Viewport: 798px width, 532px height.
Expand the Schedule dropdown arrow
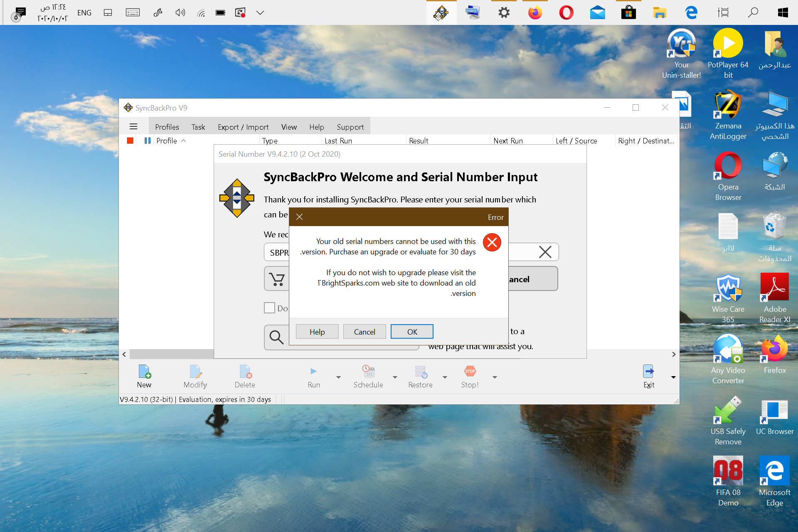click(x=395, y=377)
